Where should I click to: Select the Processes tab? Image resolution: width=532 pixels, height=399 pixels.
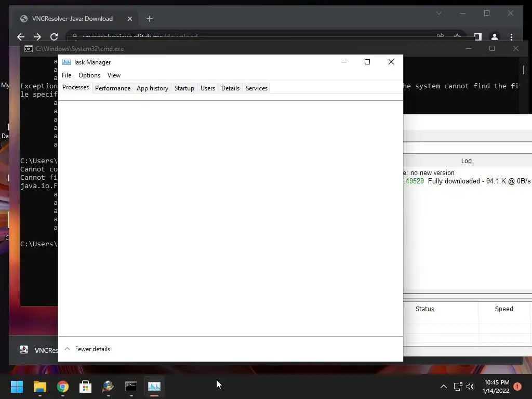click(76, 87)
